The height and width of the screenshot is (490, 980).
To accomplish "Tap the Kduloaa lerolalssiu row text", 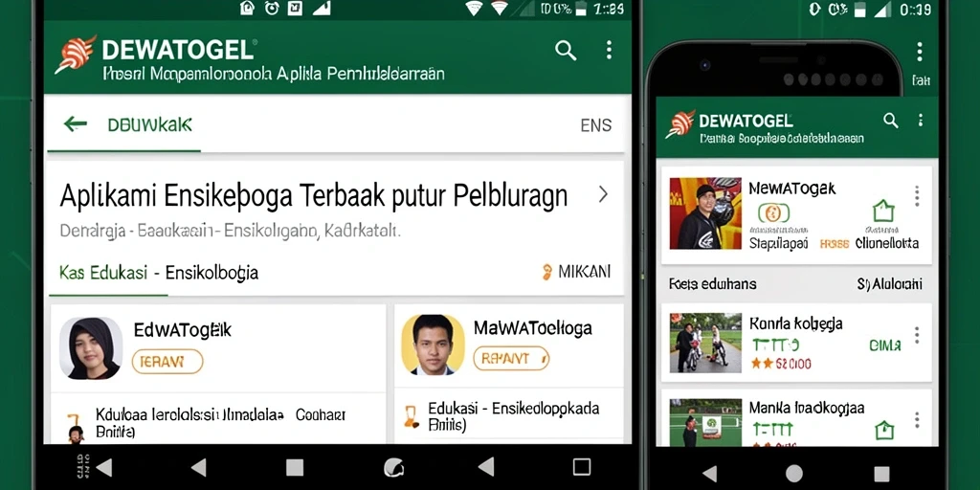I will [x=220, y=422].
